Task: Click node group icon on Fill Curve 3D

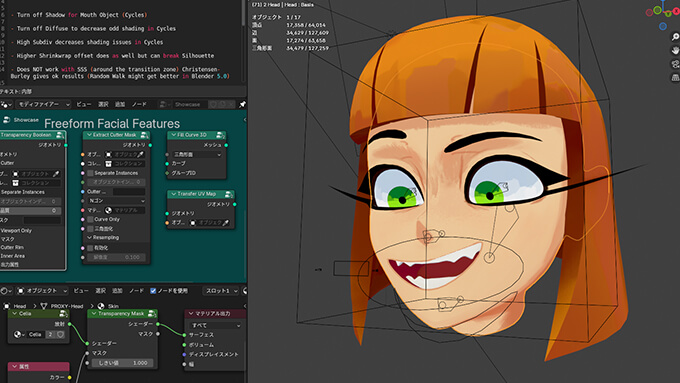Action: click(220, 135)
